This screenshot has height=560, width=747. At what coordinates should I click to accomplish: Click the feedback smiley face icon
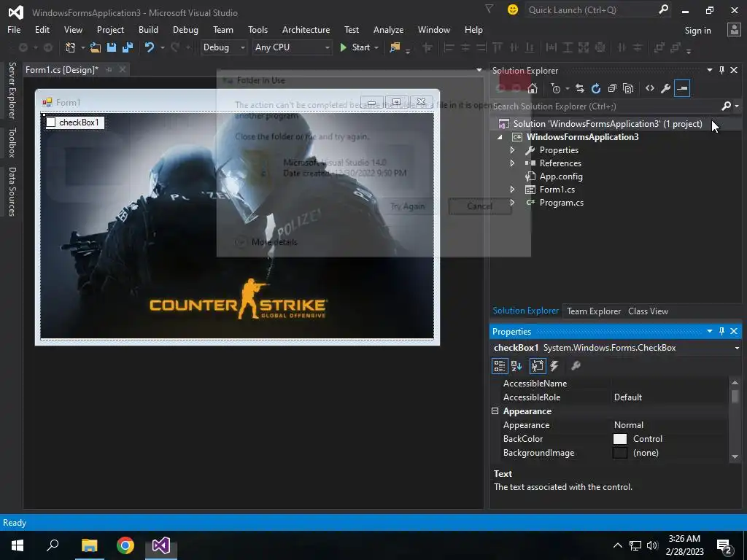[x=513, y=9]
